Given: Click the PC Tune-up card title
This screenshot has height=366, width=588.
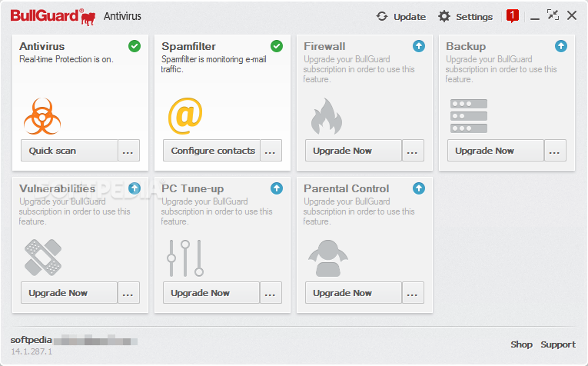Looking at the screenshot, I should [192, 188].
